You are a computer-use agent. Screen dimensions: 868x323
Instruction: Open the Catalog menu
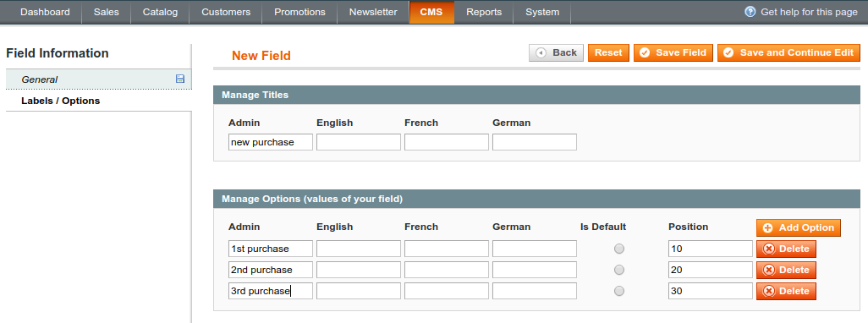(x=160, y=12)
